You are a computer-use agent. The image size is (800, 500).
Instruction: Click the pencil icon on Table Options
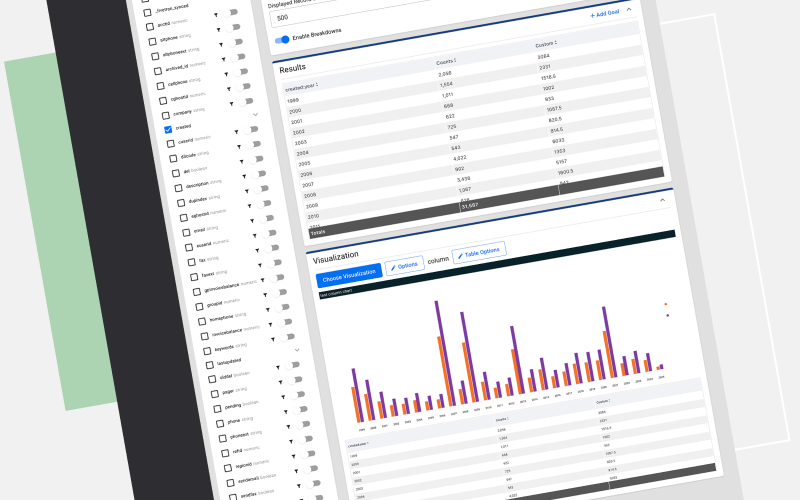(460, 257)
